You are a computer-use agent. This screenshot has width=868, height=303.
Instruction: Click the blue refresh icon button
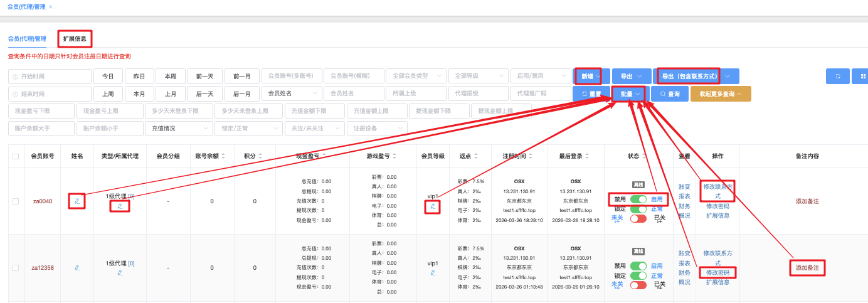pyautogui.click(x=837, y=76)
